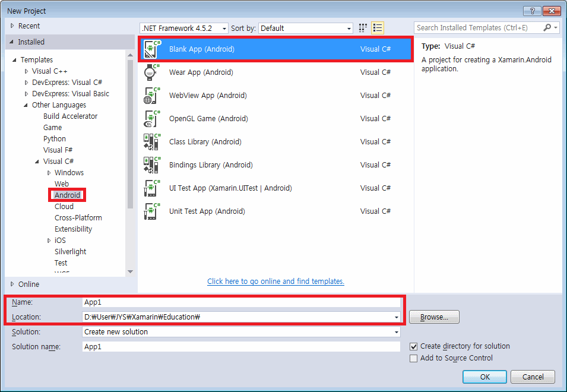Viewport: 567px width, 392px height.
Task: Click the Cancel button
Action: 533,377
